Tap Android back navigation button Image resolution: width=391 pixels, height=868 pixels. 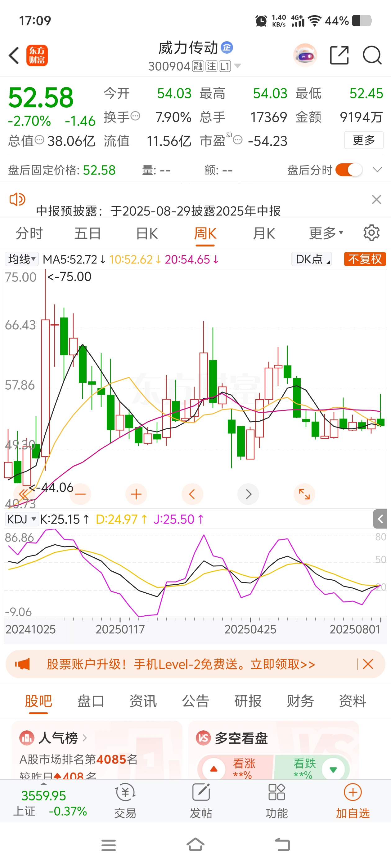(282, 845)
